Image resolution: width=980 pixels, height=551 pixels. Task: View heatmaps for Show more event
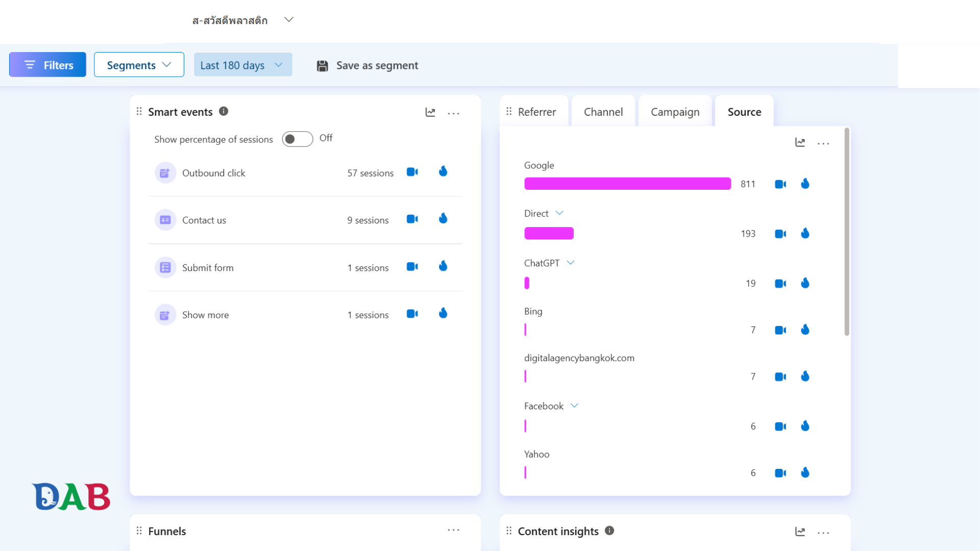443,313
